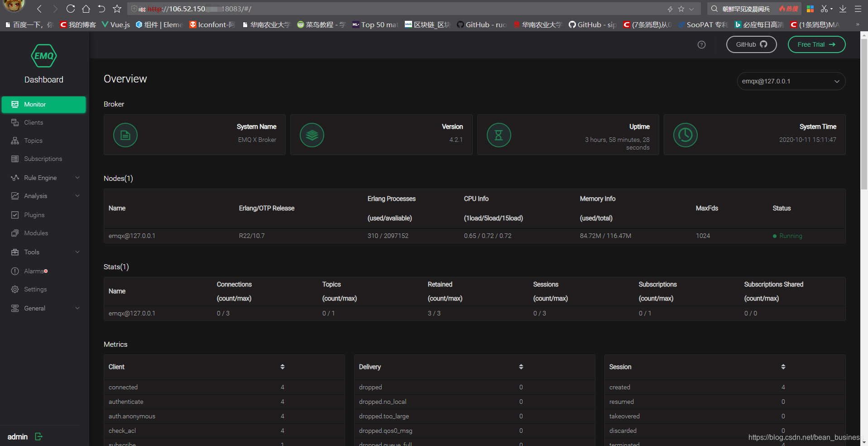
Task: Click the System Time clock icon
Action: (686, 135)
